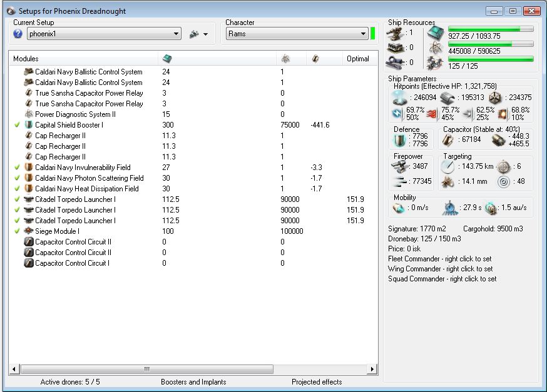Click the horizontal scrollbar right arrow
Image resolution: width=547 pixels, height=392 pixels.
pos(372,369)
